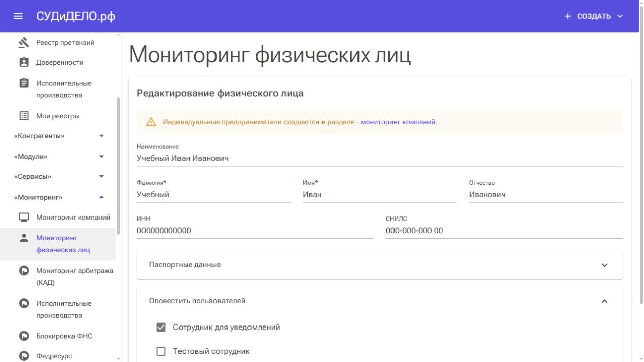Check the Сотрудник для уведомлений checkbox
The image size is (644, 362).
click(161, 328)
